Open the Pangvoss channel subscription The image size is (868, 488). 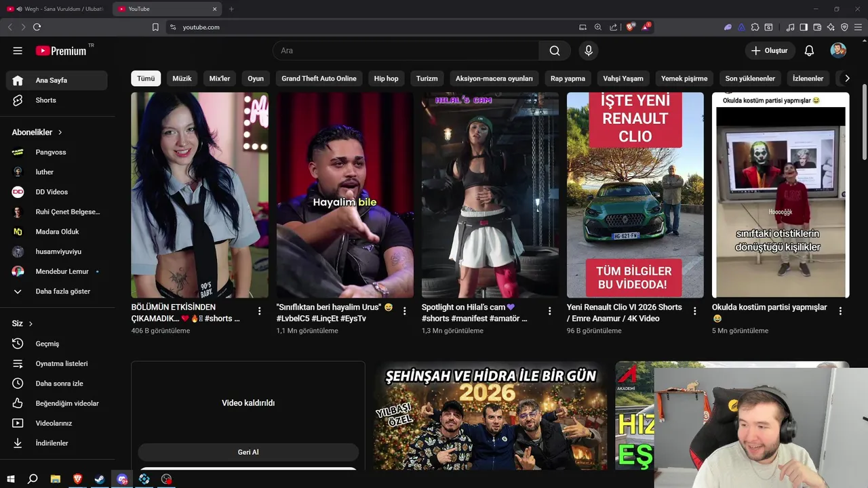pos(57,152)
